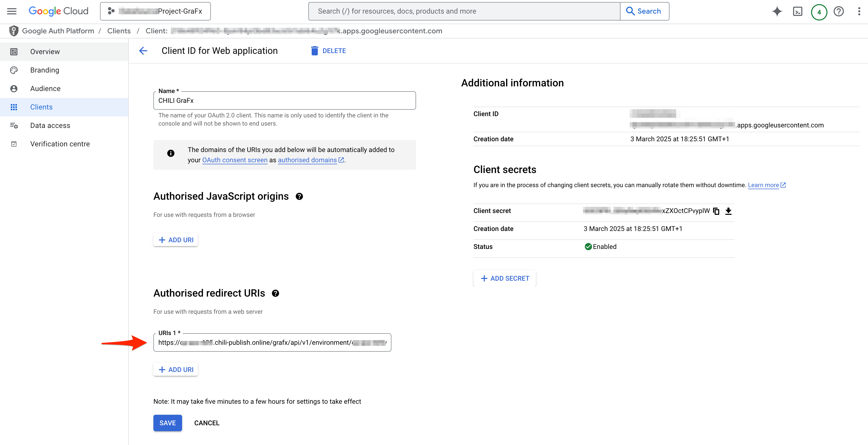Select Data access in the sidebar

pos(64,125)
